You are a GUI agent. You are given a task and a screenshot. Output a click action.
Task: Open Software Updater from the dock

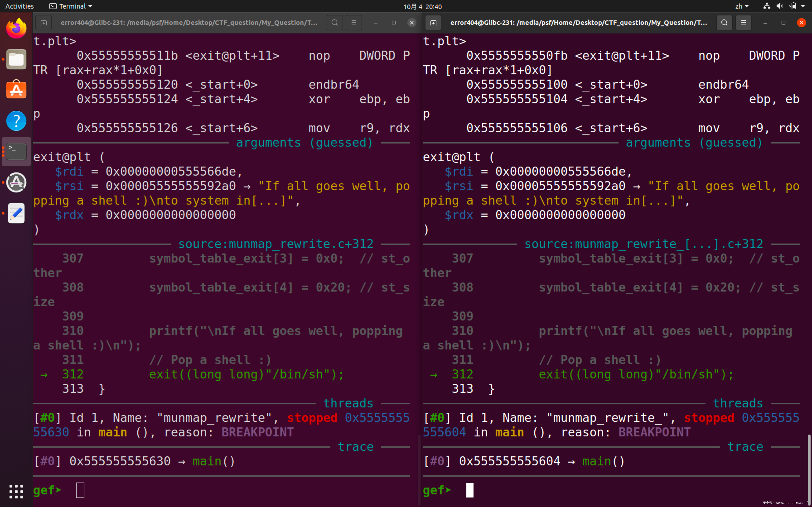tap(16, 182)
